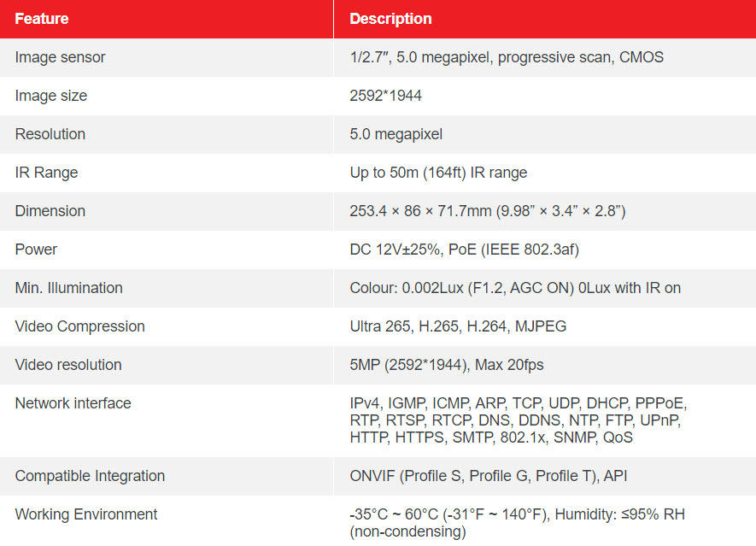Viewport: 756px width, 546px height.
Task: Select the Network interface row label
Action: (x=73, y=403)
